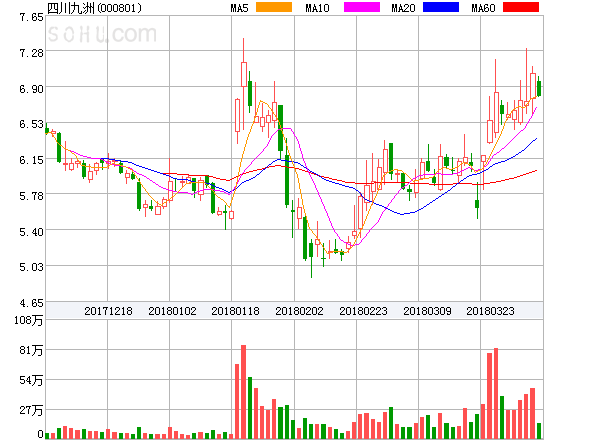Click the 20180323 date label
The image size is (600, 440).
point(490,311)
